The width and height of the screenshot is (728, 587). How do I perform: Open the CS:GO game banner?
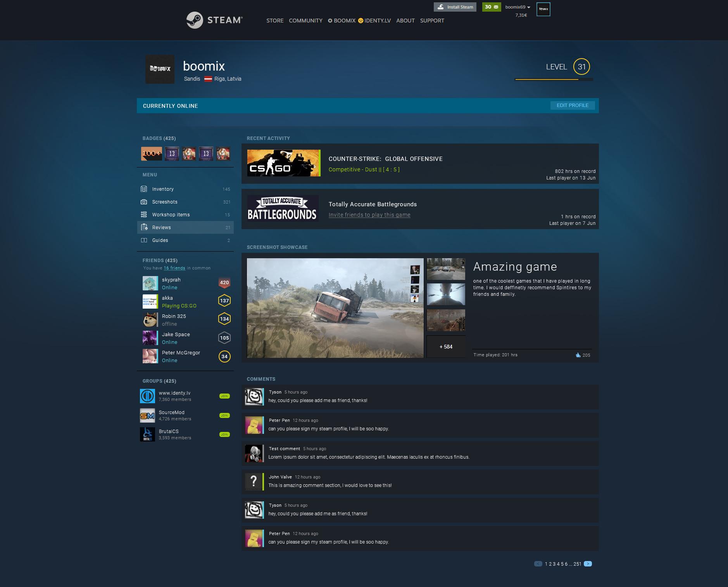click(284, 163)
